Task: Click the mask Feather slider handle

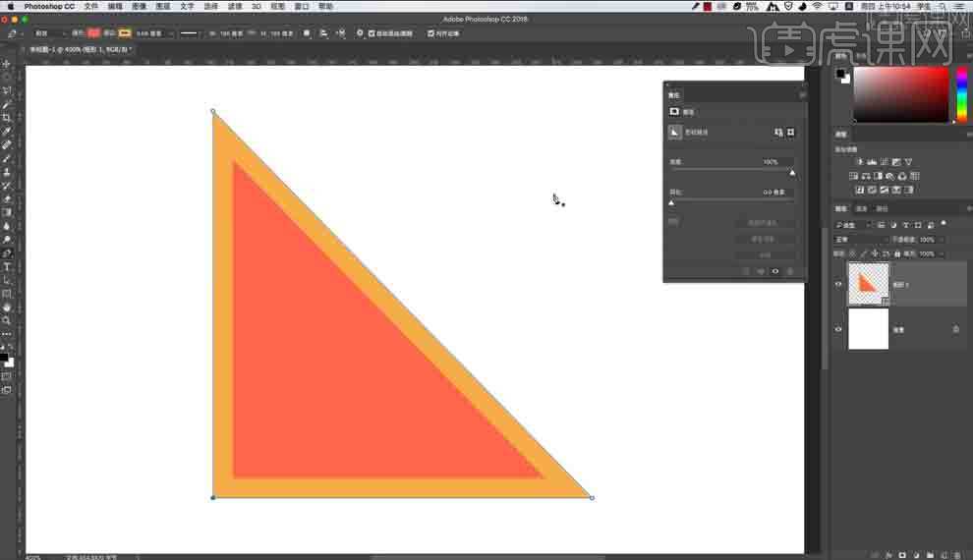Action: 671,202
